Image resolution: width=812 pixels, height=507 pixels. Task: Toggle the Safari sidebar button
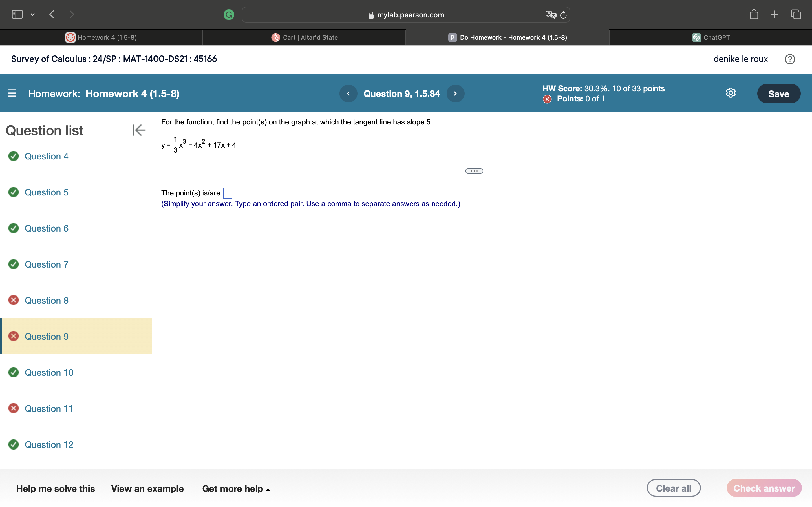coord(17,14)
